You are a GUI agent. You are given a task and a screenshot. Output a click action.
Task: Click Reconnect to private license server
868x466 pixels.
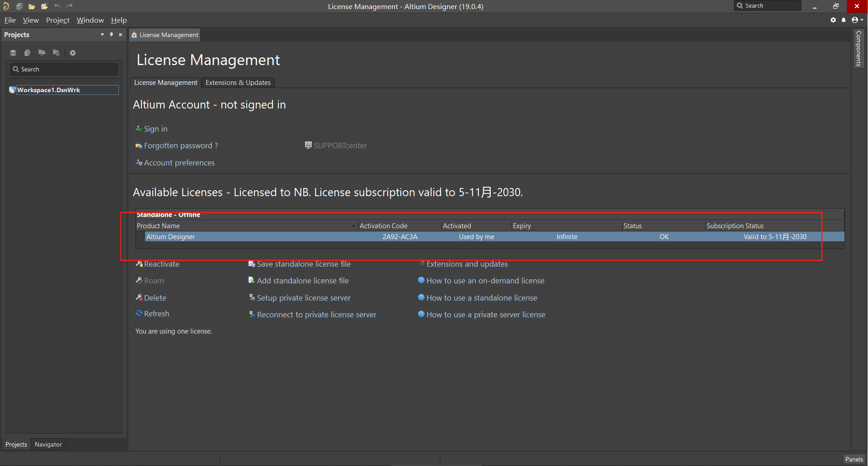click(316, 315)
